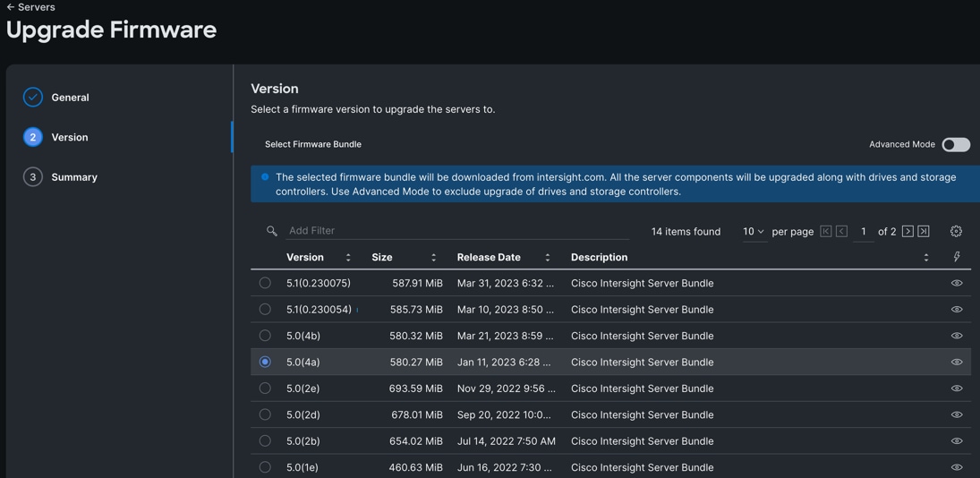View details eye icon for 5.1(0.230054)
Image resolution: width=980 pixels, height=478 pixels.
pos(956,310)
